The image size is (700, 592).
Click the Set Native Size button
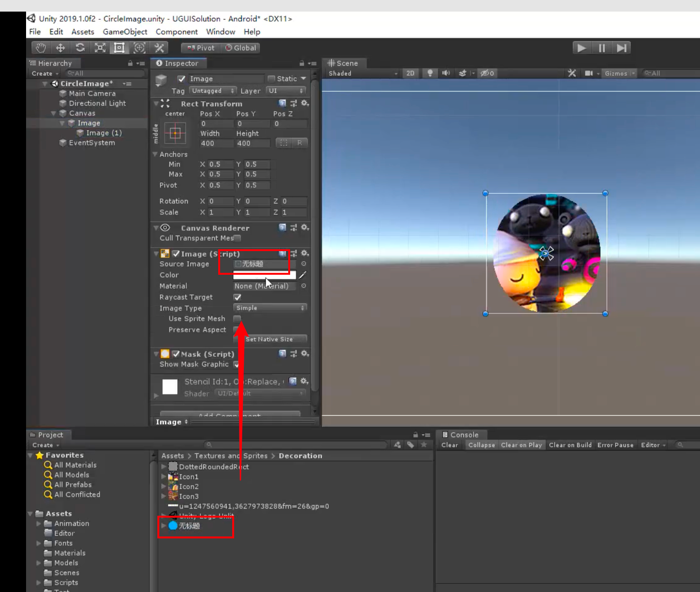tap(269, 339)
